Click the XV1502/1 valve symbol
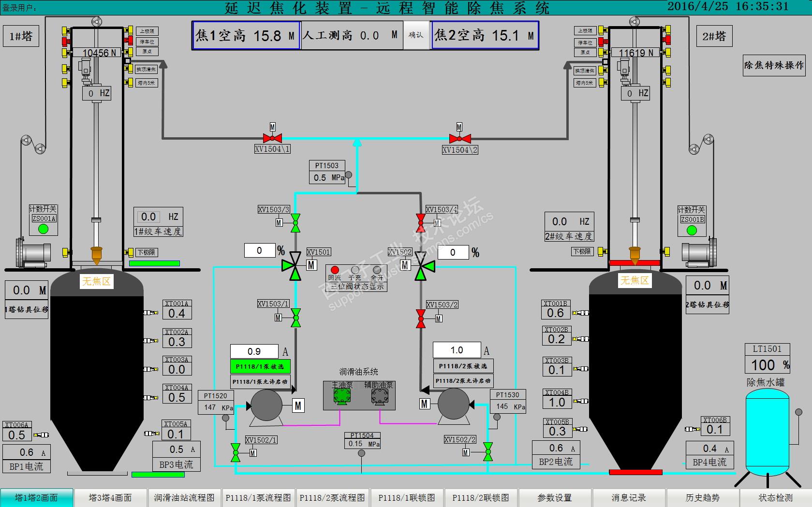812x507 pixels. pyautogui.click(x=236, y=452)
